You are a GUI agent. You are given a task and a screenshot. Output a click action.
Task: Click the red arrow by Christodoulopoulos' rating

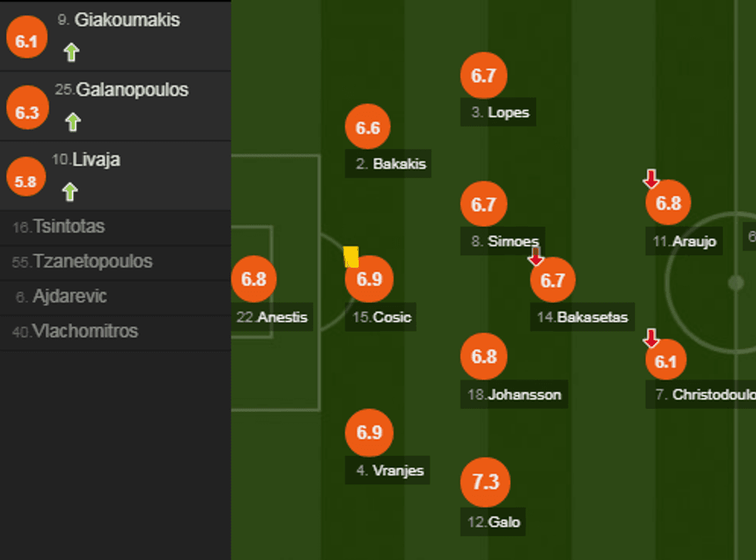651,338
